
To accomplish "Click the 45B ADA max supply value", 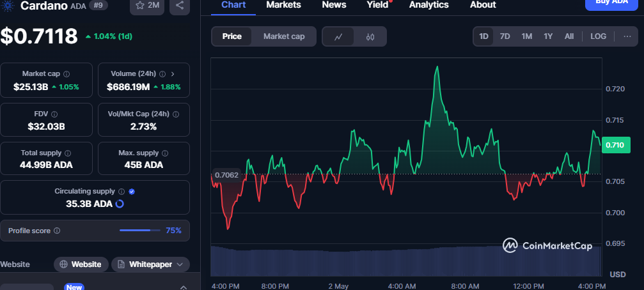I will point(143,165).
